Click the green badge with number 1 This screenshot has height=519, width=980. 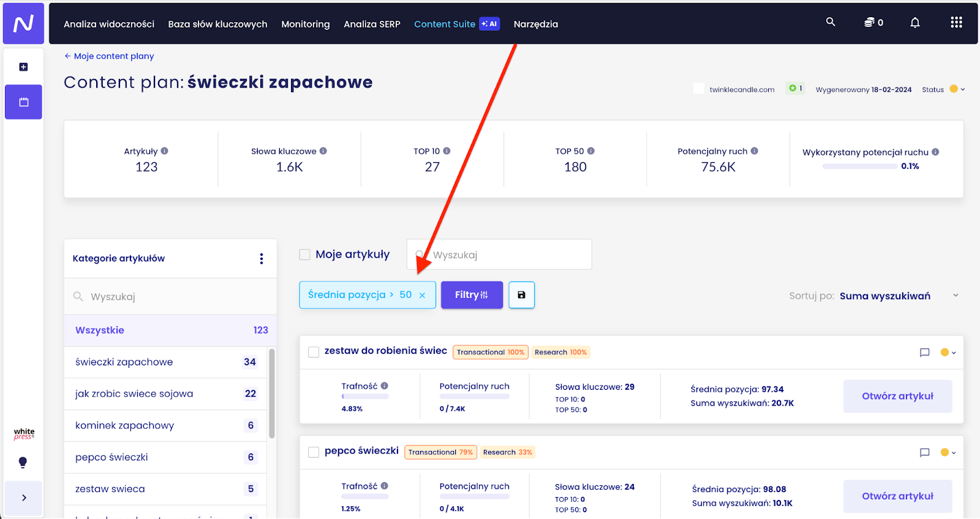coord(796,88)
